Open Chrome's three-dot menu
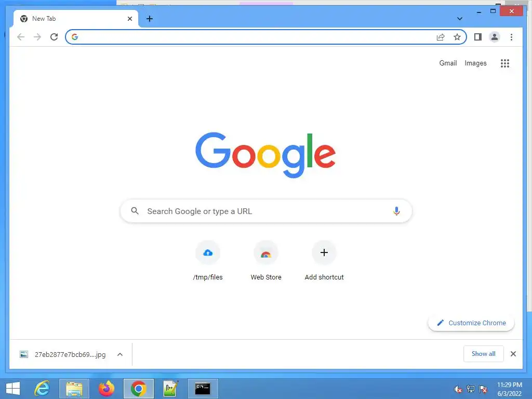The height and width of the screenshot is (399, 532). point(511,37)
